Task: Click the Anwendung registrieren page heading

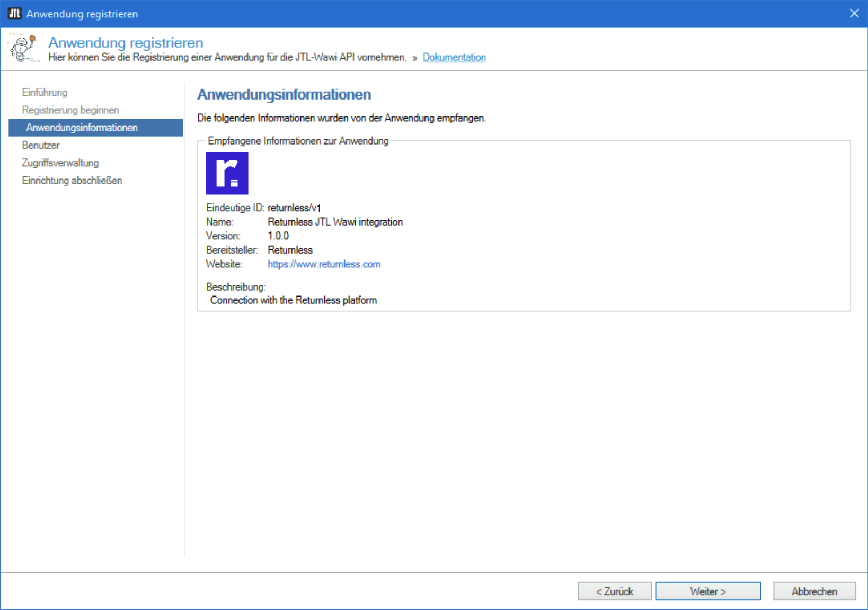Action: point(126,42)
